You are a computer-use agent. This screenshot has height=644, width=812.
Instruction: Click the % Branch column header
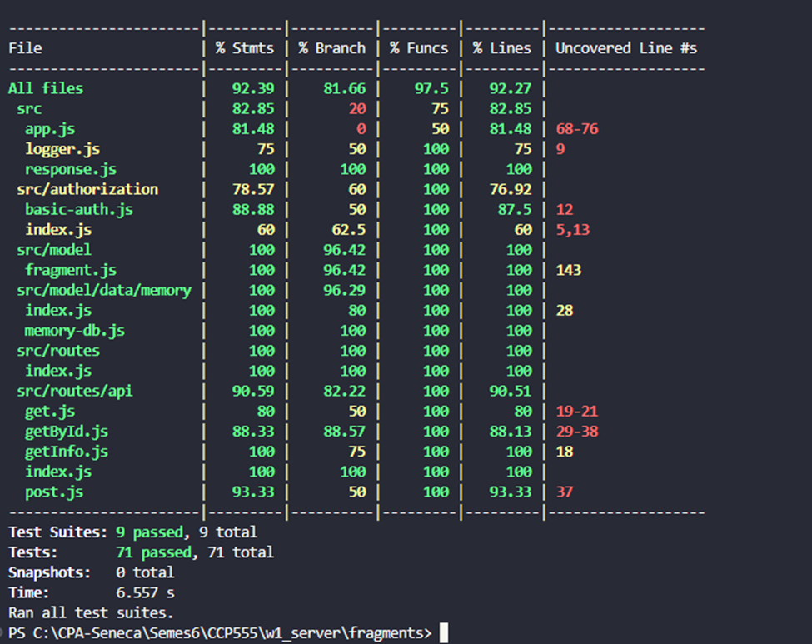[332, 47]
